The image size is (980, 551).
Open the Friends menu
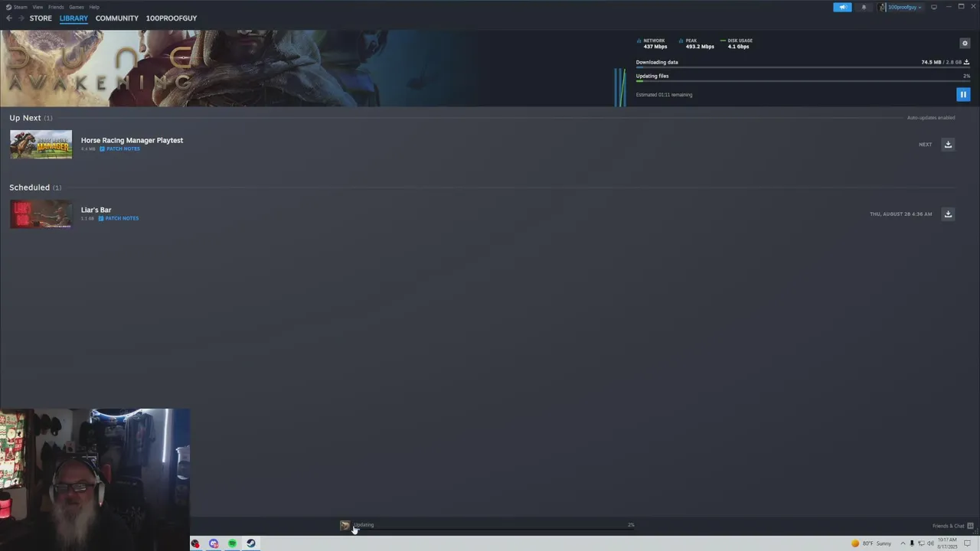56,7
